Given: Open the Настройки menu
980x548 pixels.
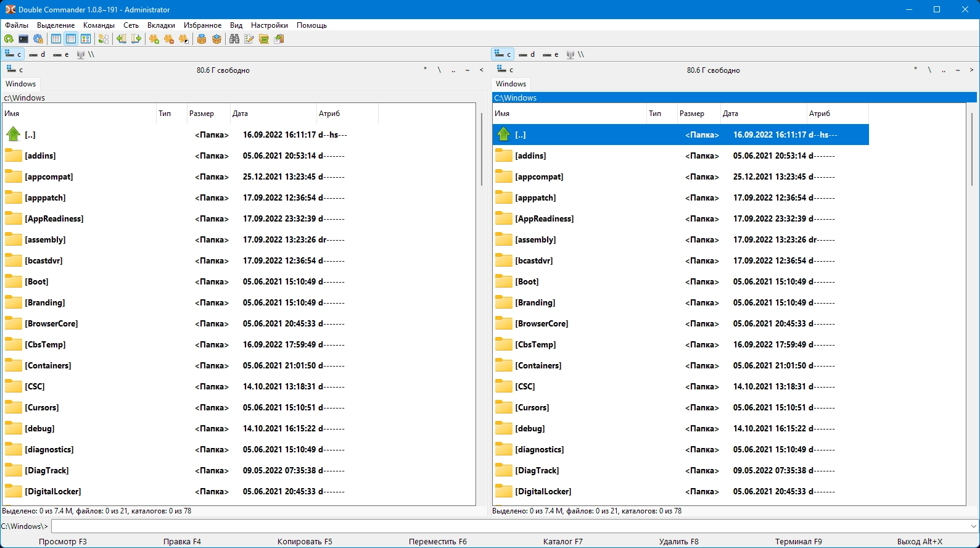Looking at the screenshot, I should (x=269, y=25).
